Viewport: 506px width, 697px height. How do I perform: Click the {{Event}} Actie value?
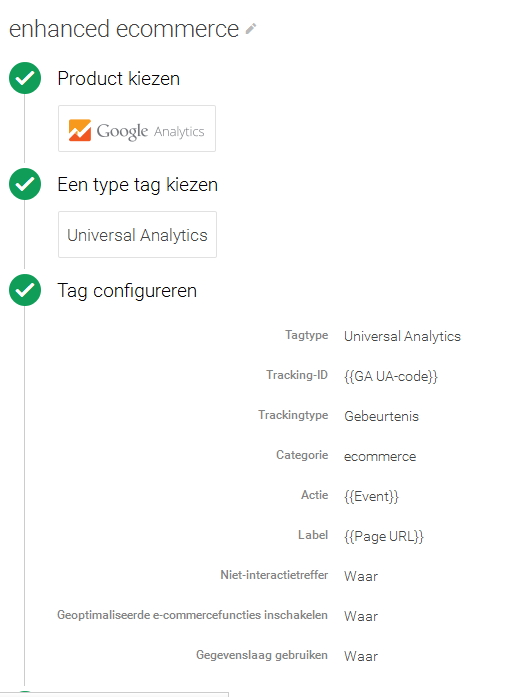pyautogui.click(x=371, y=497)
